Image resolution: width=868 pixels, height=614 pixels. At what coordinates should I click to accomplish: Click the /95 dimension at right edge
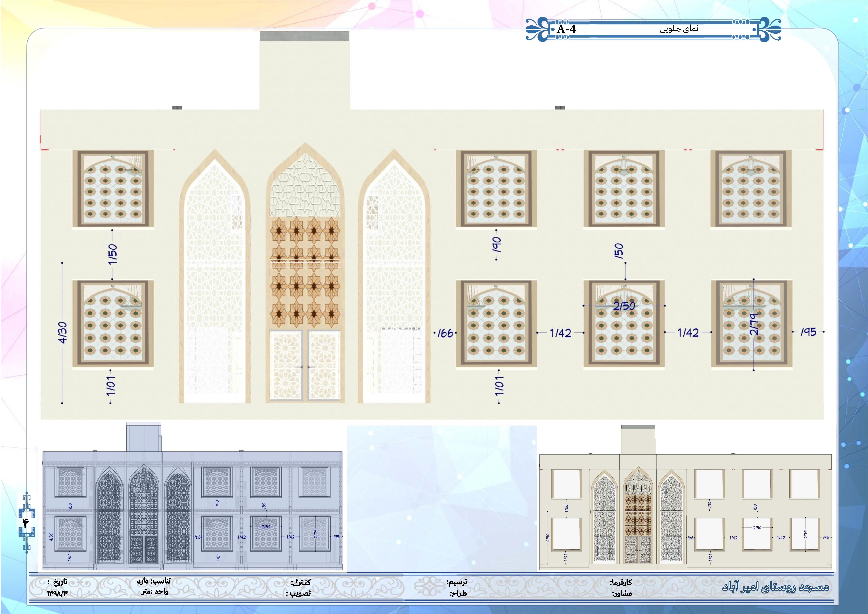(808, 332)
